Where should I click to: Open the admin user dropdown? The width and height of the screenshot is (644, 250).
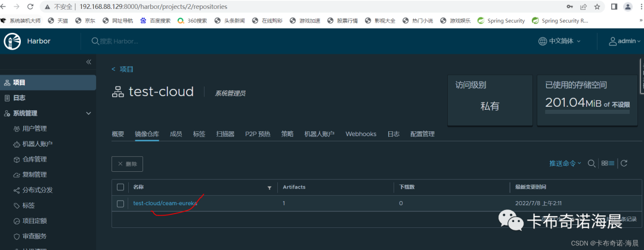(x=624, y=41)
